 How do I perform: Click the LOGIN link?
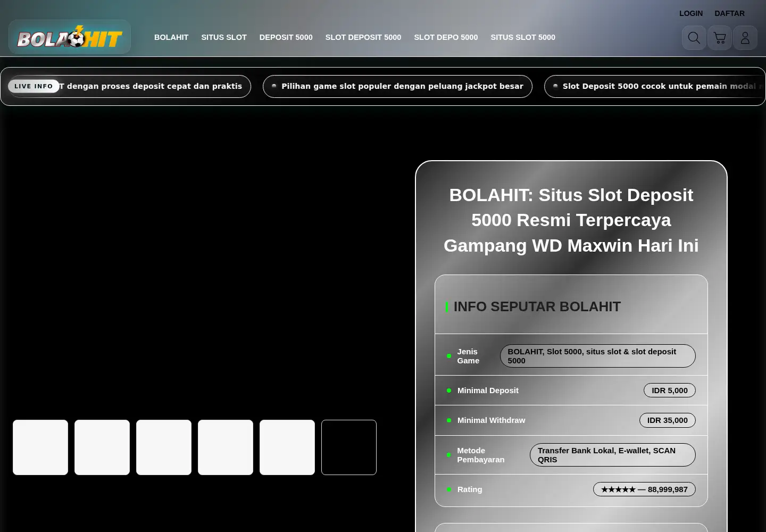point(691,13)
